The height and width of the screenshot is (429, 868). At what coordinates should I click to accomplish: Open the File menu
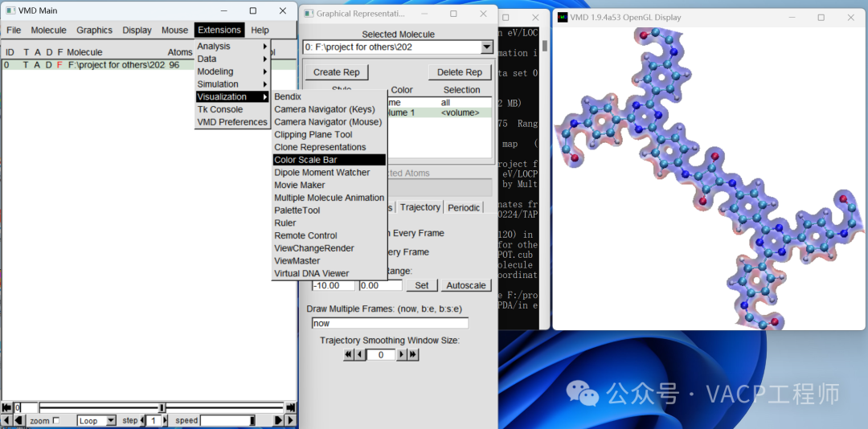pos(14,30)
